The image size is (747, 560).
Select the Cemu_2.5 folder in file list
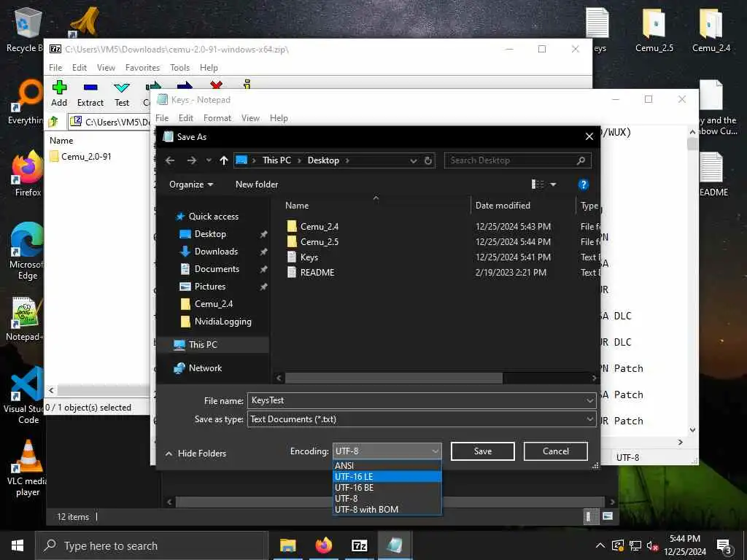click(320, 242)
